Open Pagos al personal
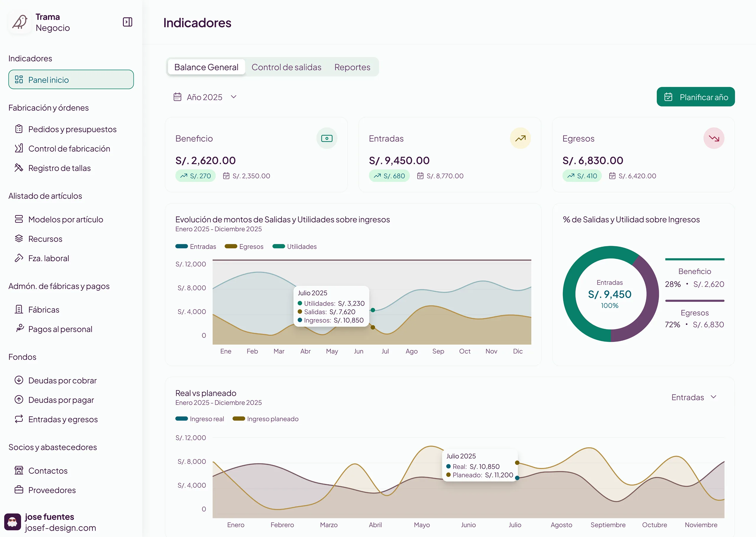The width and height of the screenshot is (756, 537). [53, 329]
